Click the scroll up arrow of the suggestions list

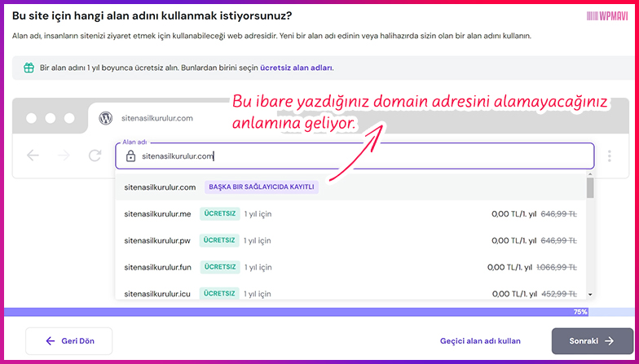(x=590, y=174)
